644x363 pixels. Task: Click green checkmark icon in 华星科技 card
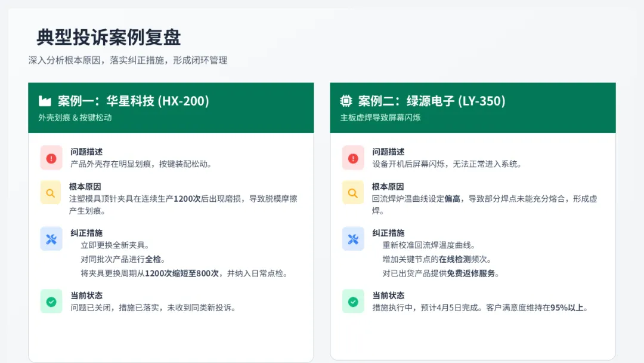click(51, 302)
